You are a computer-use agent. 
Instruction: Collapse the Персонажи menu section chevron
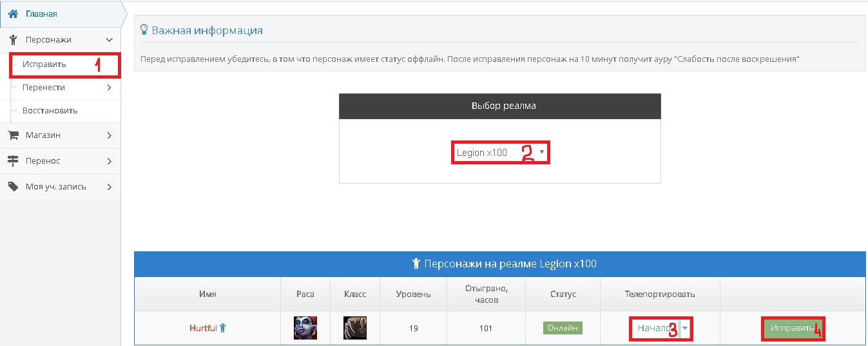110,40
